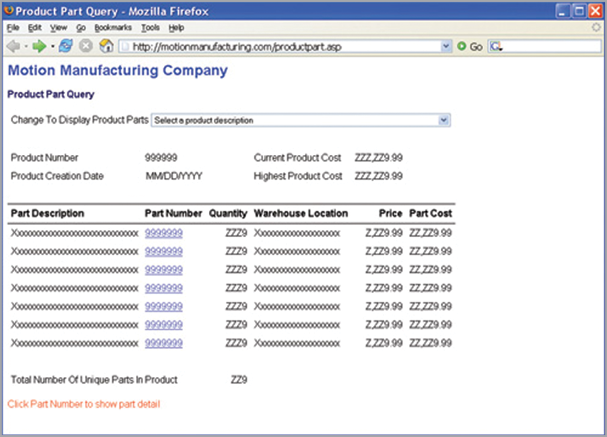Image resolution: width=607 pixels, height=437 pixels.
Task: Click the green Go button
Action: (x=470, y=46)
